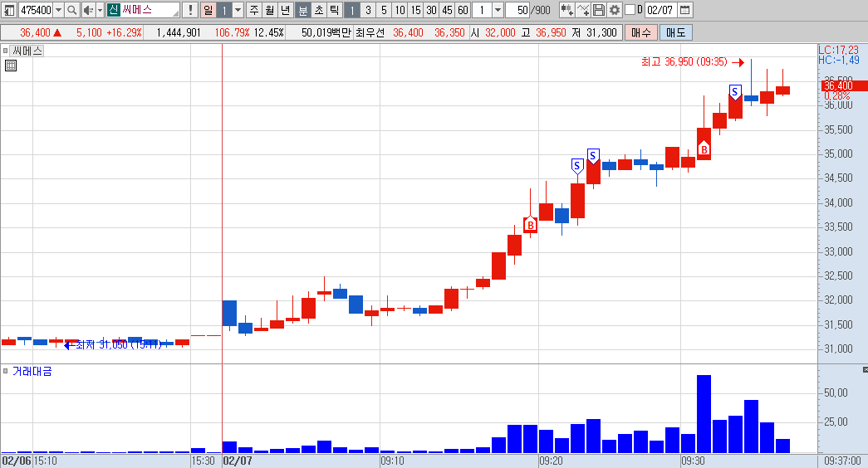Viewport: 868px width, 468px height.
Task: Select the 년 (yearly) period button
Action: pos(286,10)
